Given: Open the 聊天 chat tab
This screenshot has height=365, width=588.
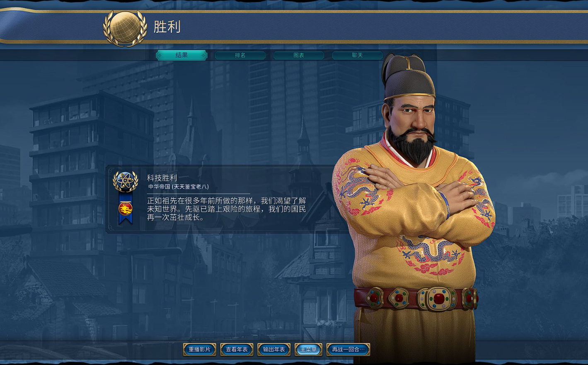Looking at the screenshot, I should tap(357, 55).
